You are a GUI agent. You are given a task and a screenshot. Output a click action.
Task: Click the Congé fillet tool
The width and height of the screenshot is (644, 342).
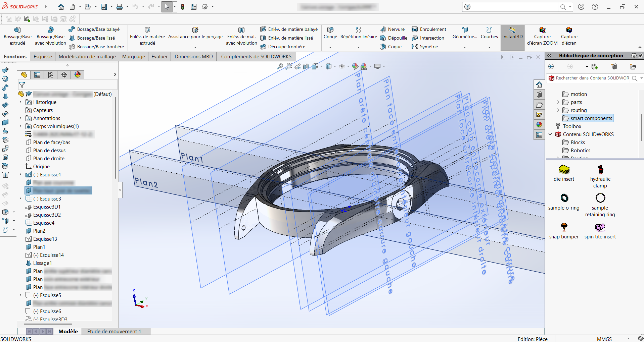330,33
